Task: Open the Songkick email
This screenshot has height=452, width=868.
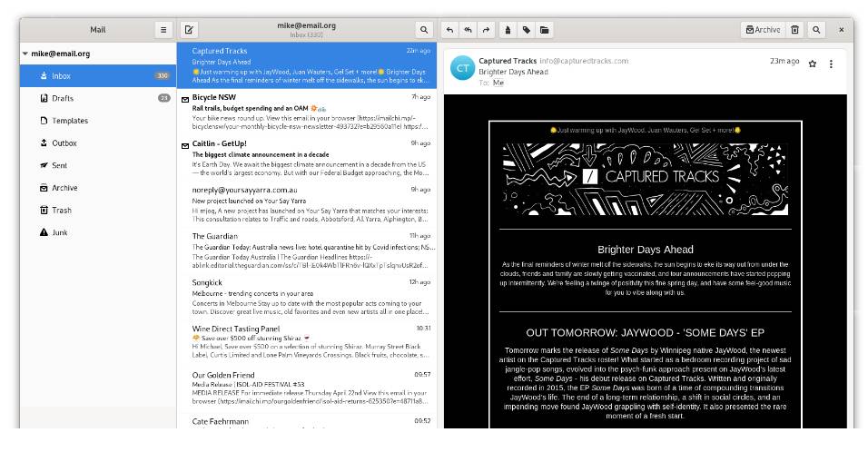Action: pyautogui.click(x=307, y=297)
